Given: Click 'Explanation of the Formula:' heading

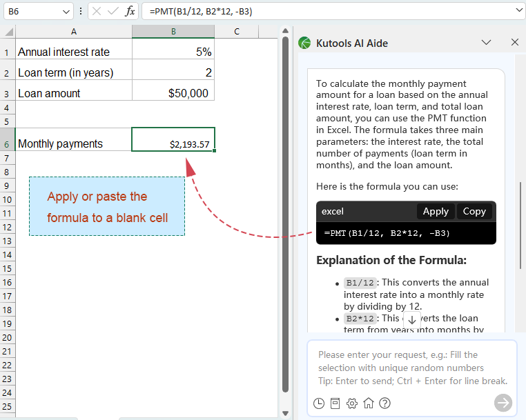Looking at the screenshot, I should click(x=391, y=260).
